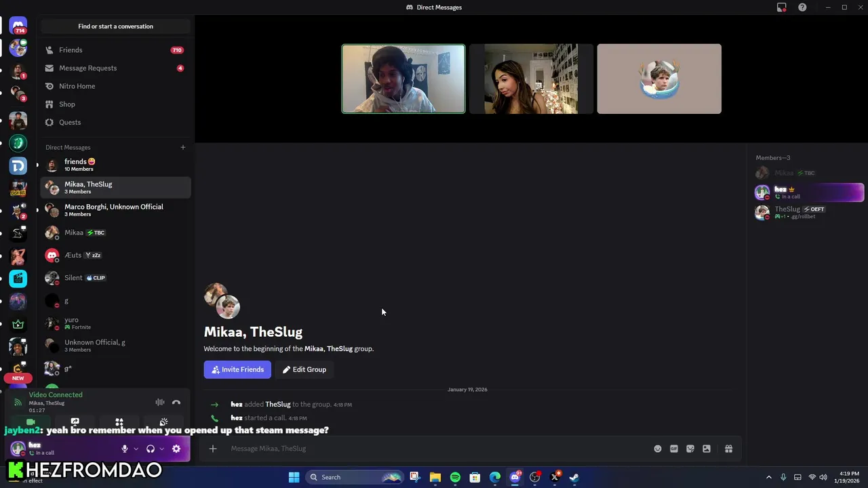
Task: Send a gift icon
Action: coord(728,449)
